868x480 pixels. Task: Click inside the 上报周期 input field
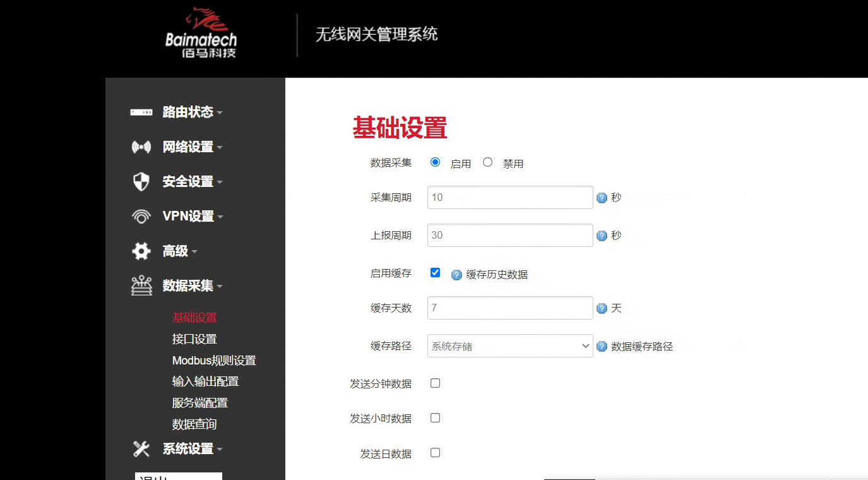pyautogui.click(x=509, y=235)
